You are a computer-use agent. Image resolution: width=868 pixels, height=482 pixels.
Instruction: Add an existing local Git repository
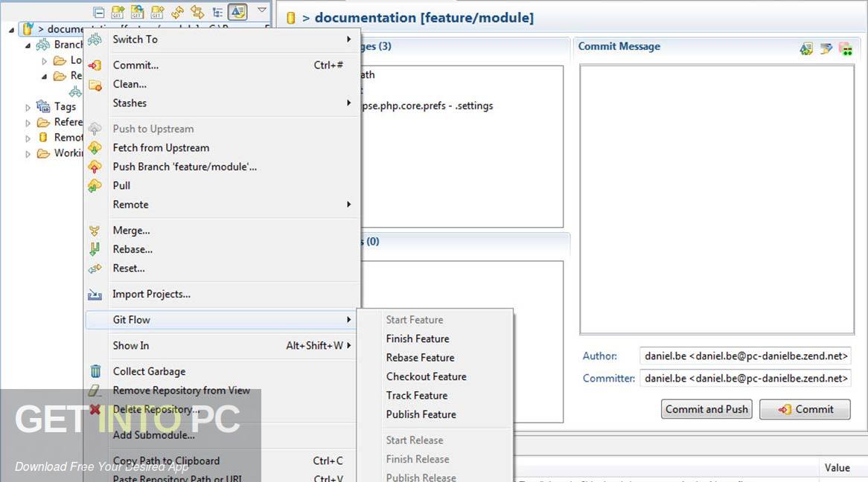(118, 12)
